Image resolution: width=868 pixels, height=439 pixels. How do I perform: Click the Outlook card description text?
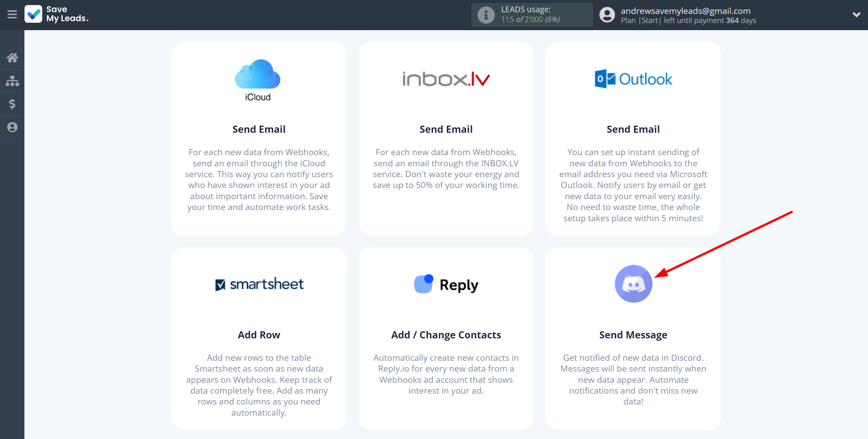click(633, 185)
